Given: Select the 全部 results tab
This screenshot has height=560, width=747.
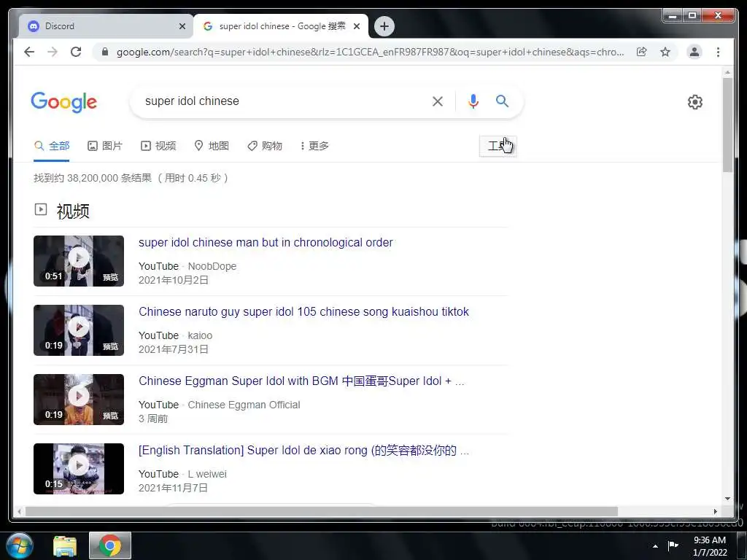Looking at the screenshot, I should [x=52, y=146].
